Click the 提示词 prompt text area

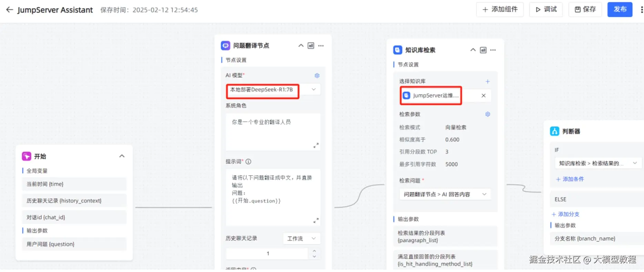pos(273,197)
